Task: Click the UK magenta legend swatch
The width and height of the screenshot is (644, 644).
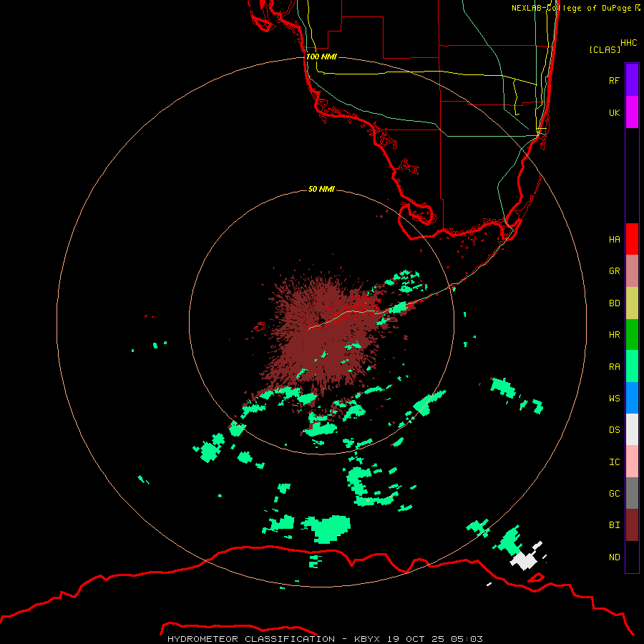Action: click(x=632, y=112)
